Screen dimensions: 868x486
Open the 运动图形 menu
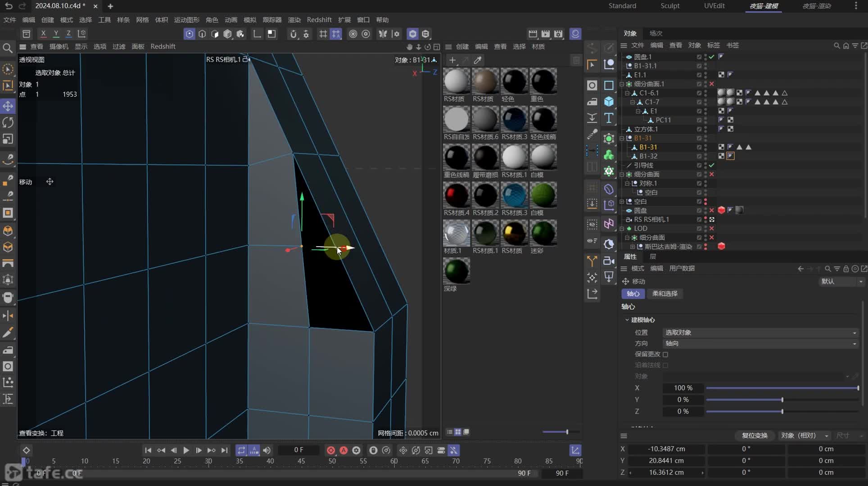(186, 20)
